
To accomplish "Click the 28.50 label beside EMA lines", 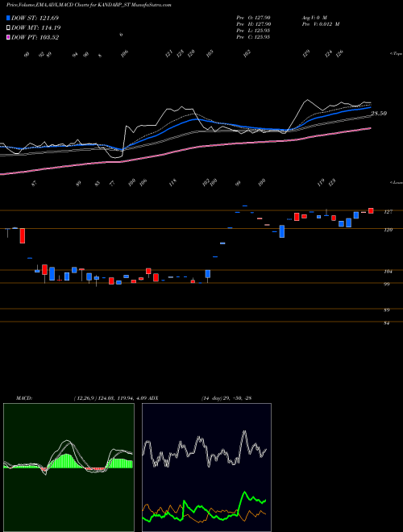I will 379,114.
